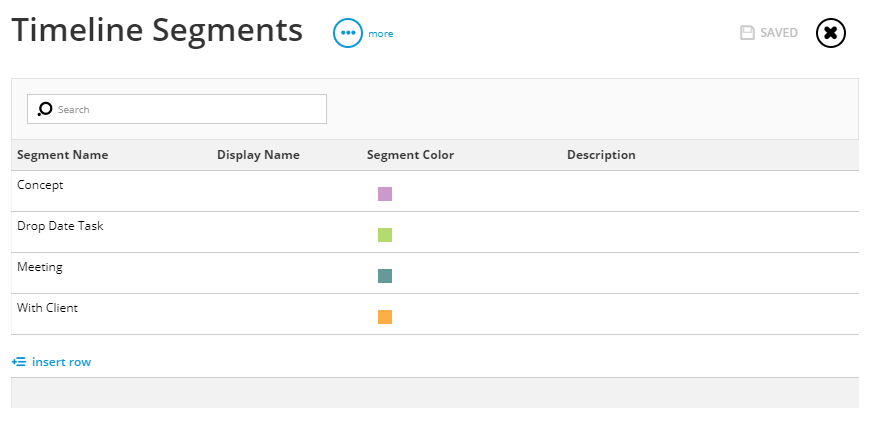Pick the purple Concept color swatch
Screen dimensions: 877x434
[x=385, y=194]
